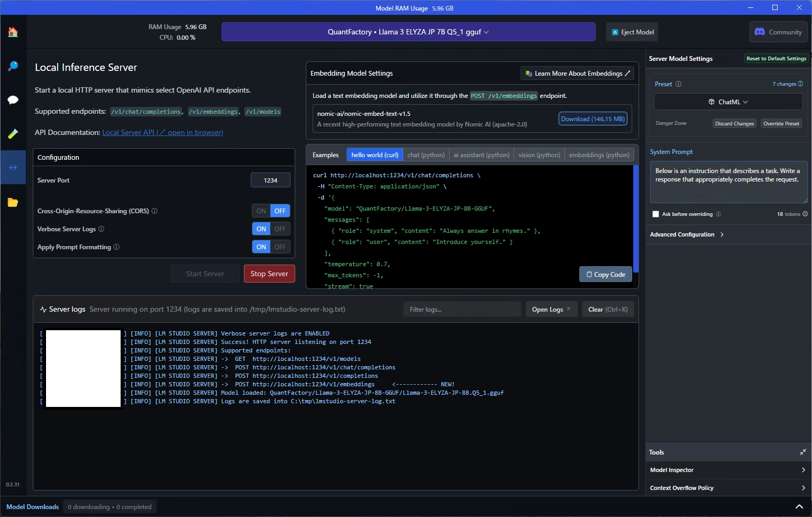The image size is (812, 517).
Task: Open the Search magnifier icon in sidebar
Action: pyautogui.click(x=13, y=66)
